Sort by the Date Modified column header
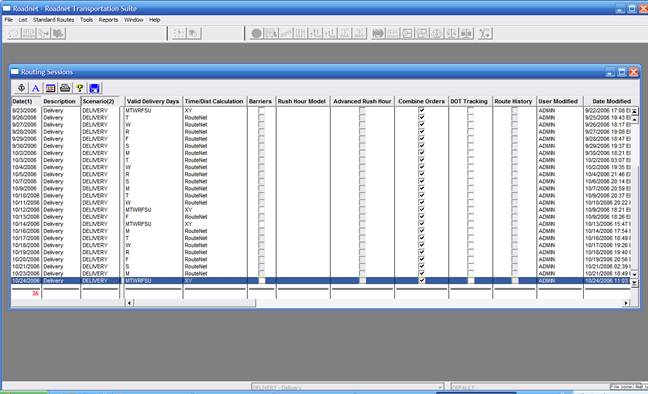 click(x=611, y=101)
